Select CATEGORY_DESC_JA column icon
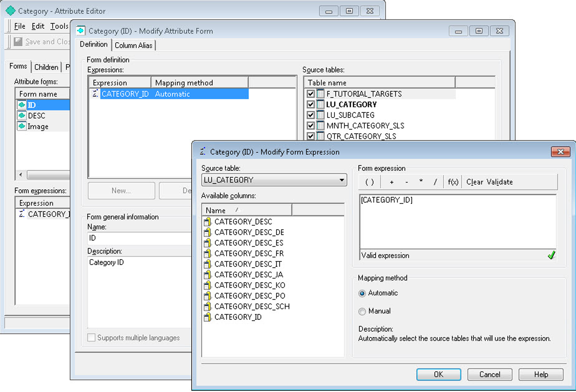This screenshot has width=576, height=392. point(207,275)
